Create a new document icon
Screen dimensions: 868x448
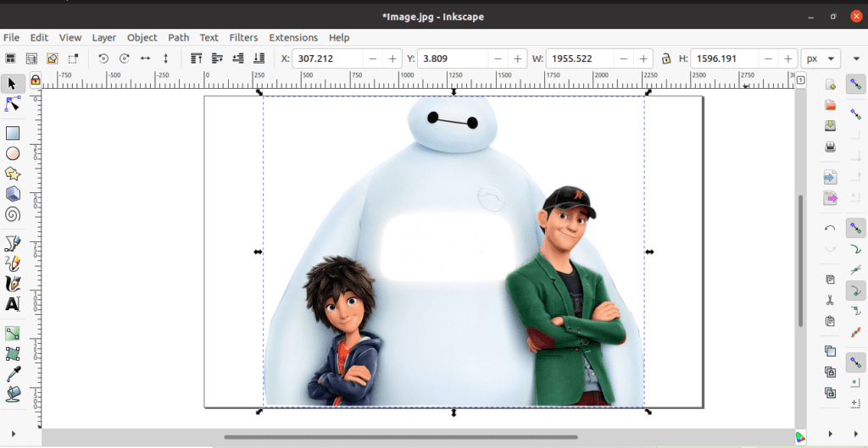click(830, 84)
